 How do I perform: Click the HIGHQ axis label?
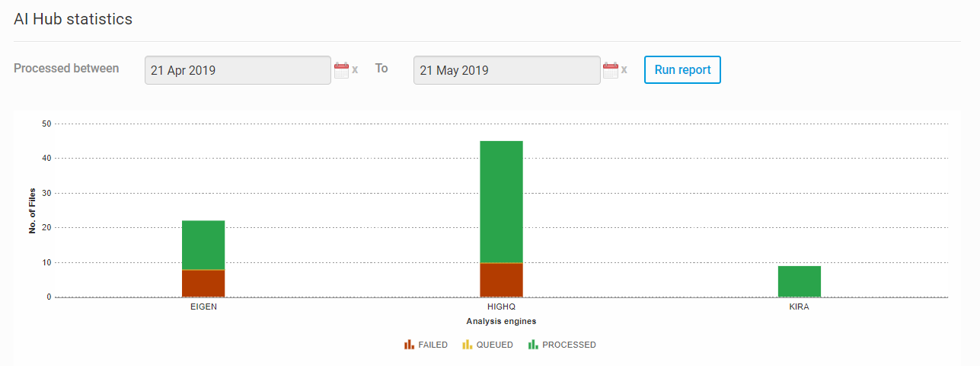click(501, 308)
